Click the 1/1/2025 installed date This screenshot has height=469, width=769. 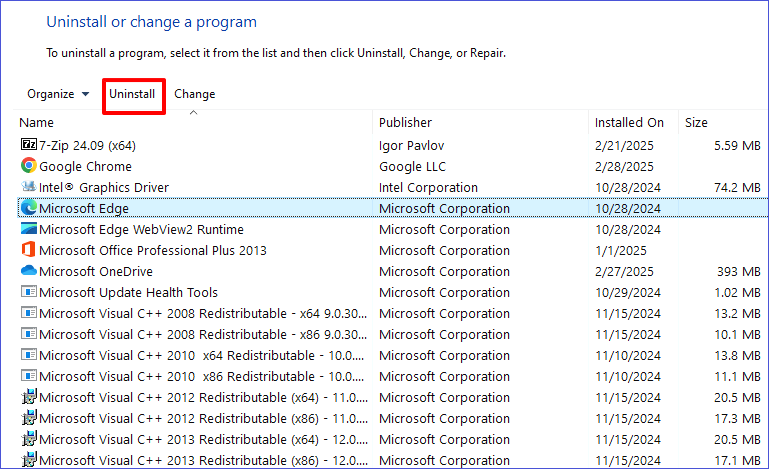pyautogui.click(x=620, y=251)
